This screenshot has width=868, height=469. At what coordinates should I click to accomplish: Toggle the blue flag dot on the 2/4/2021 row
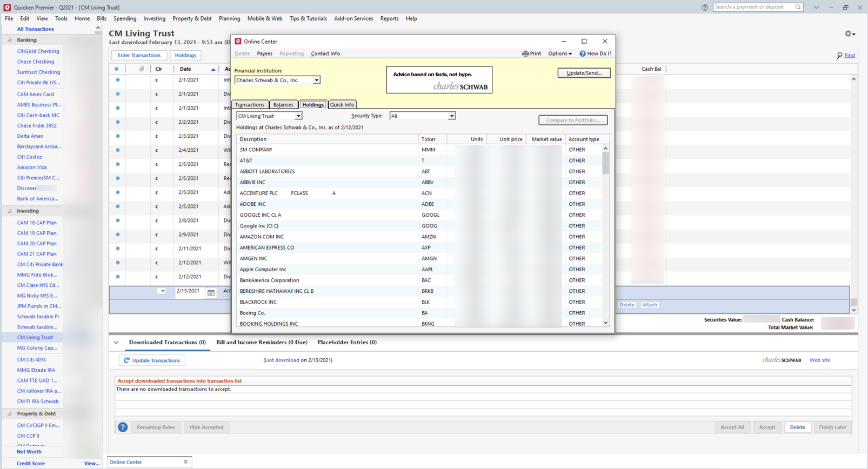click(117, 150)
